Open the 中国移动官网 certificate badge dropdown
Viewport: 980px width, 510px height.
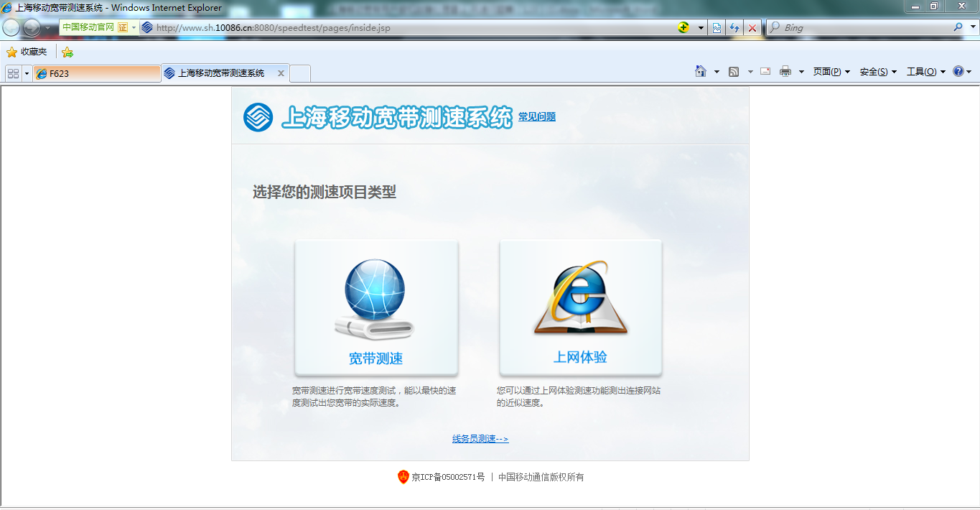[134, 27]
